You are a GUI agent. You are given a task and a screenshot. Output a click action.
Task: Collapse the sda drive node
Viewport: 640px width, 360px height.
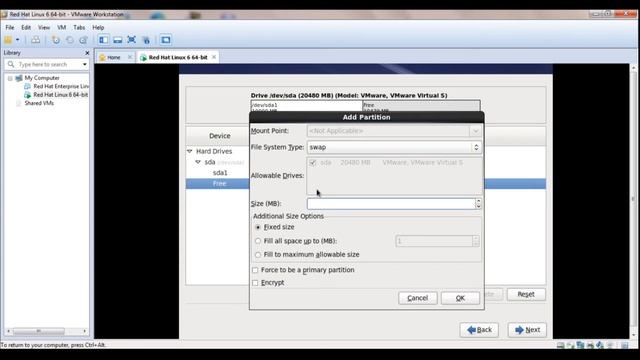pyautogui.click(x=198, y=162)
